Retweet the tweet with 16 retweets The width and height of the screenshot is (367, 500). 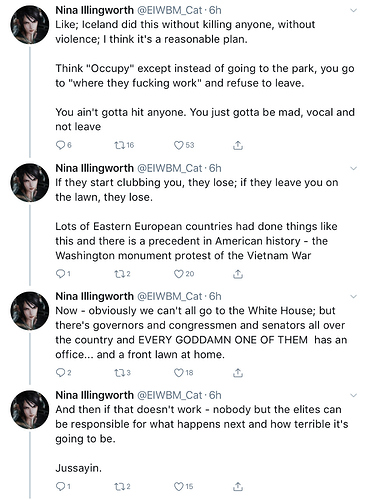[120, 145]
